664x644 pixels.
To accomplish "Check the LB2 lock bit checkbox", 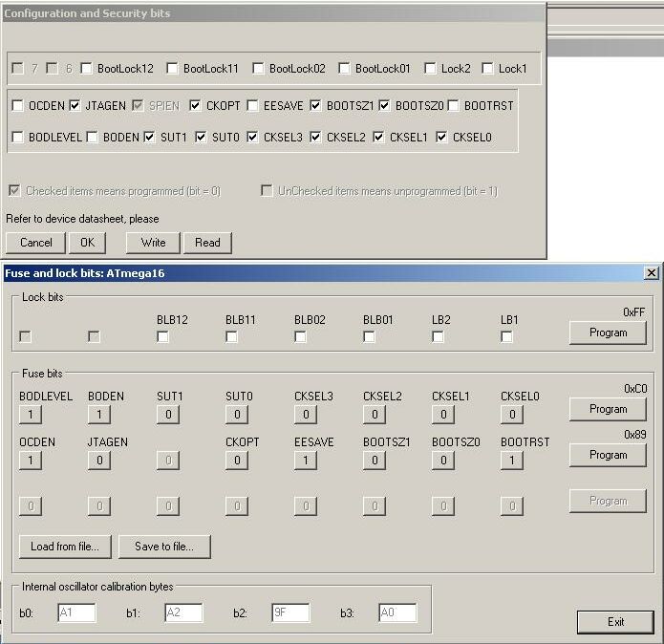I will pos(438,337).
